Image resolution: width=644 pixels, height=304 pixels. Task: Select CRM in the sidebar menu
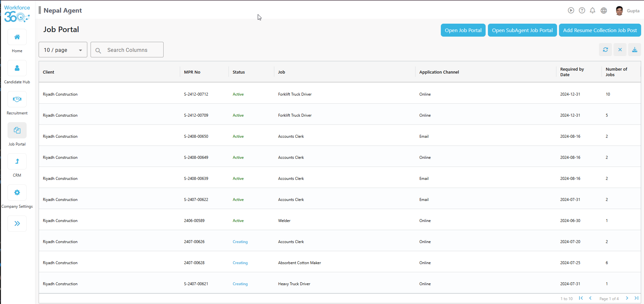click(x=17, y=161)
